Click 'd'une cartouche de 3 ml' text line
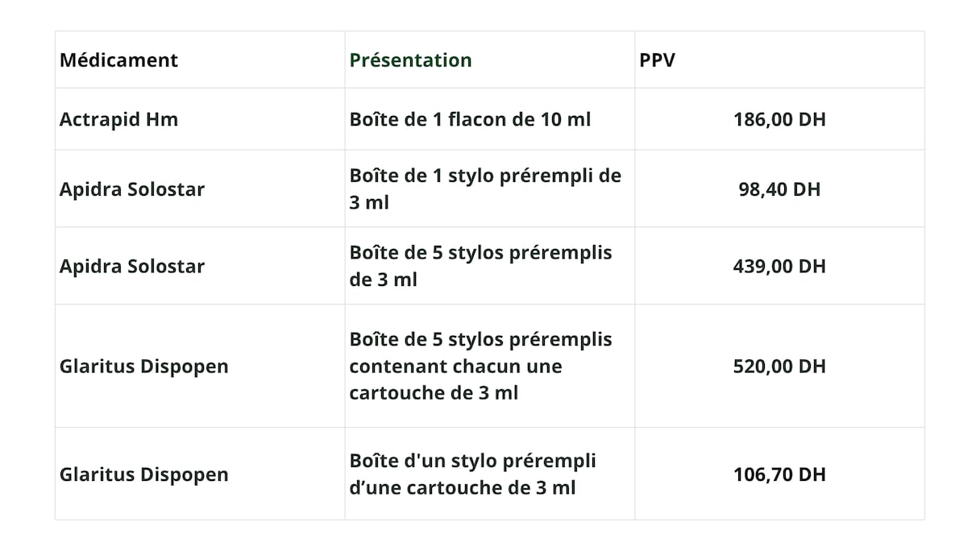 (463, 487)
